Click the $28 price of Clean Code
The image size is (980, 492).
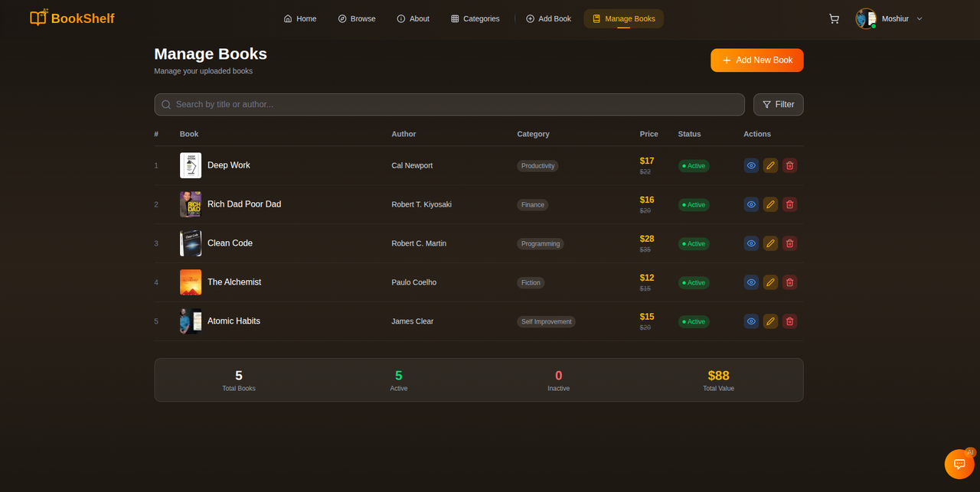[x=647, y=239]
